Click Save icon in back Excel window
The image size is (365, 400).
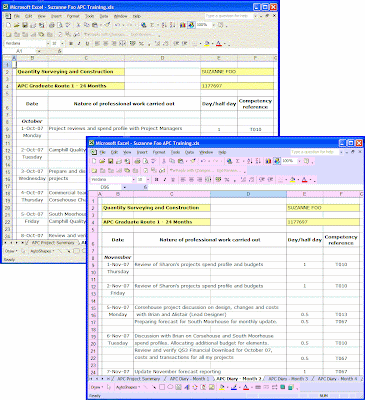[x=25, y=25]
